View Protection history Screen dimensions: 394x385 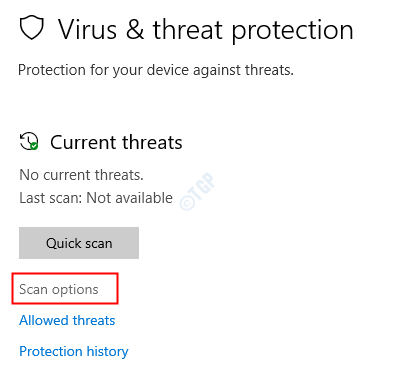pos(74,352)
